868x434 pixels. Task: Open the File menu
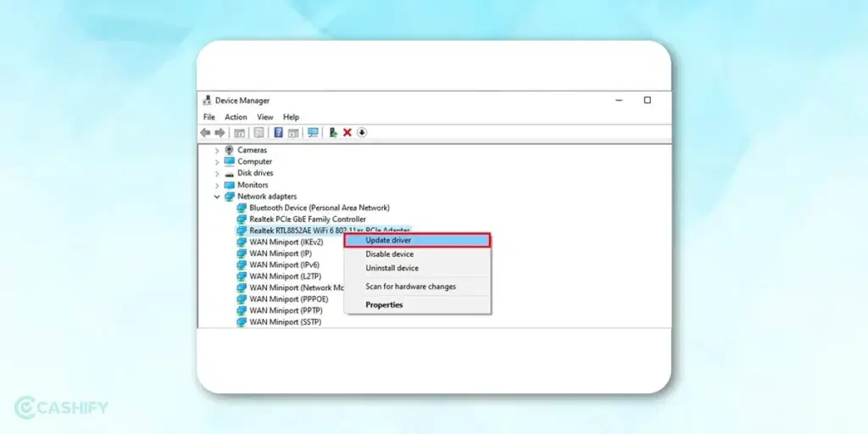(x=209, y=117)
